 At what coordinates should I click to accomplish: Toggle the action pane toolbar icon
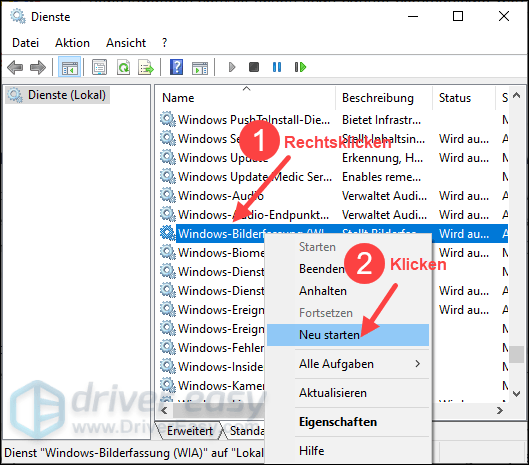[x=200, y=67]
